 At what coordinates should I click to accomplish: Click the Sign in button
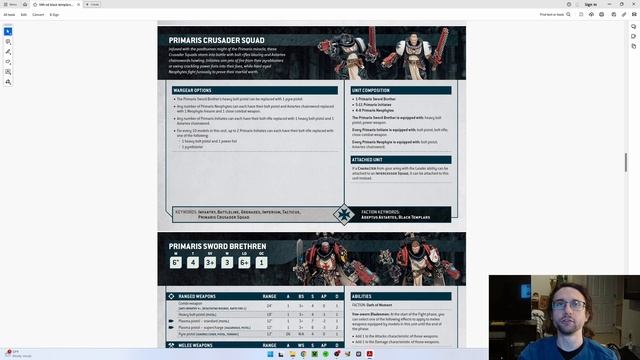coord(590,4)
